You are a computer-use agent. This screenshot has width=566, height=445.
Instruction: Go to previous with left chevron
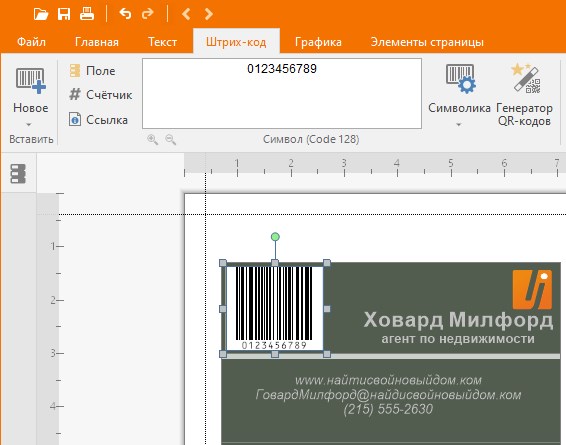coord(186,14)
